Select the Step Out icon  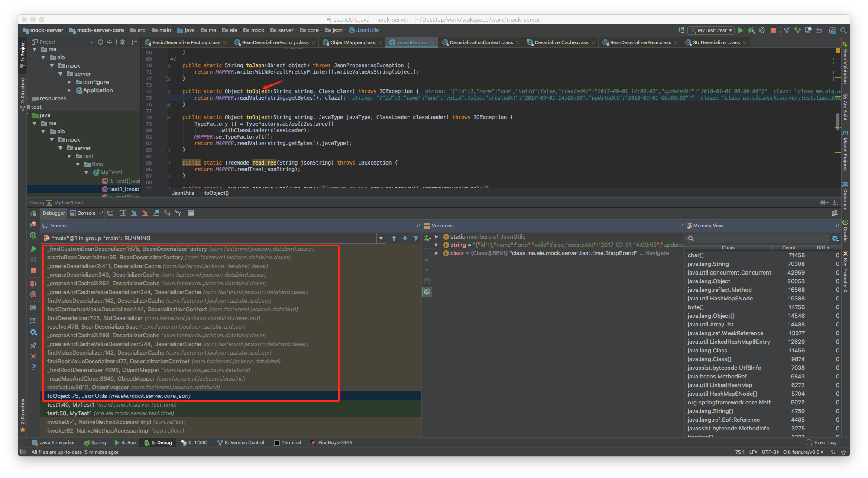tap(156, 213)
